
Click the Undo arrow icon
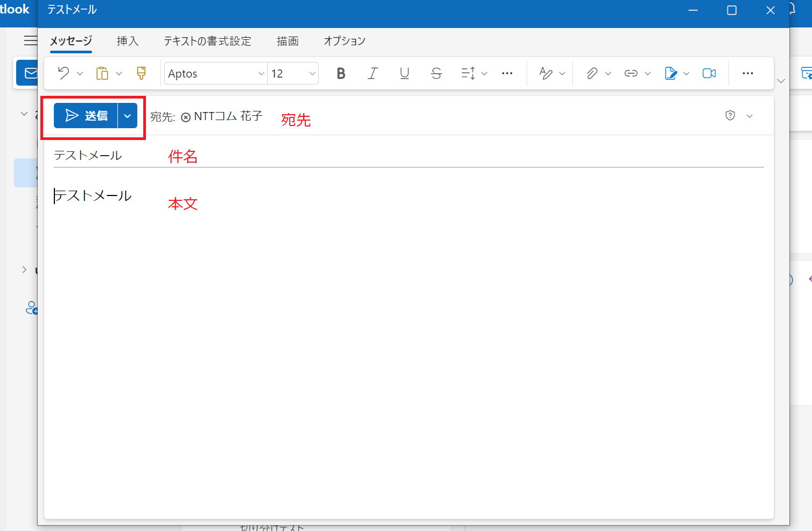tap(64, 73)
